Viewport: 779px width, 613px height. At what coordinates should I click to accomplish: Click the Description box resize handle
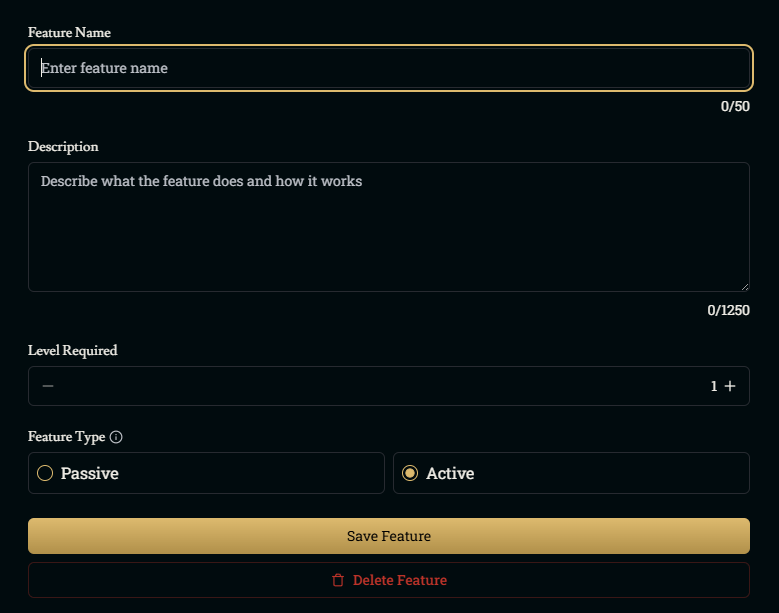point(744,286)
